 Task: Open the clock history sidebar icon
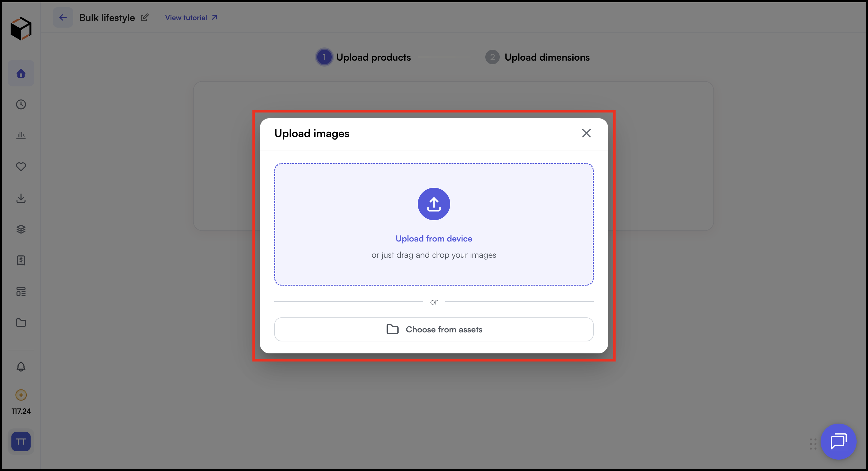[21, 104]
